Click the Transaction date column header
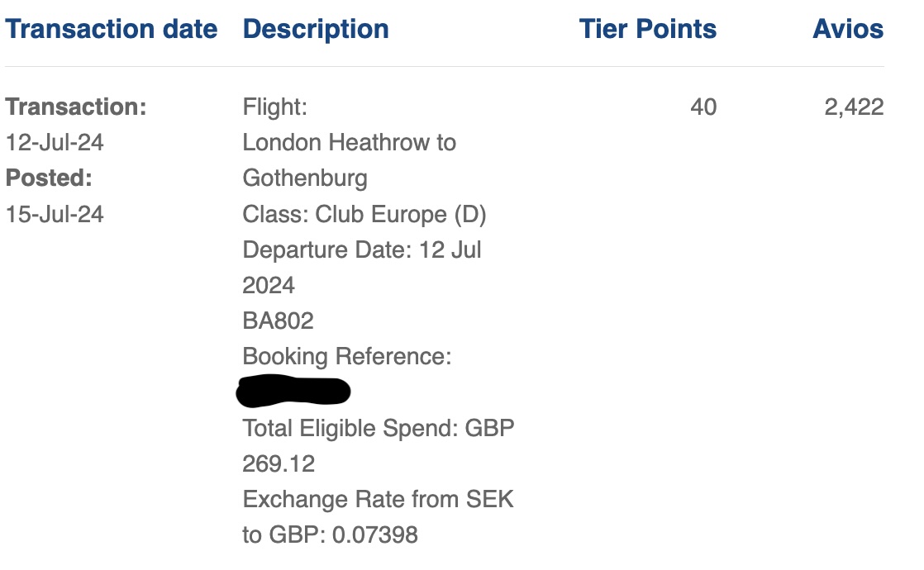924x570 pixels. pos(112,30)
